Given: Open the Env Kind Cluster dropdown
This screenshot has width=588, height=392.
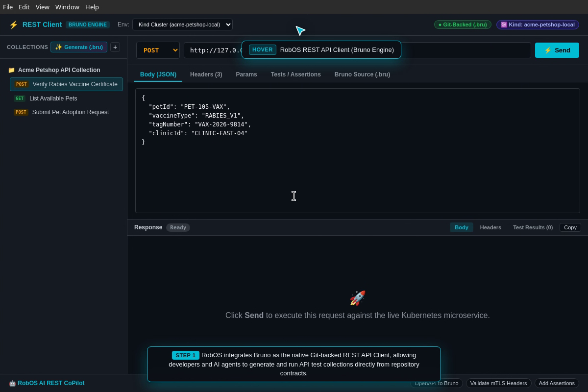Looking at the screenshot, I should [182, 24].
